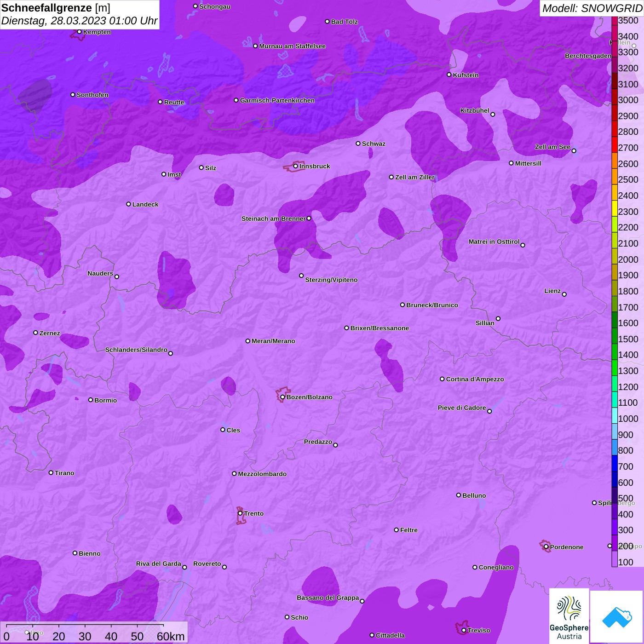Viewport: 644px width, 644px height.
Task: Click the 'Cittadella' label
Action: pos(390,635)
